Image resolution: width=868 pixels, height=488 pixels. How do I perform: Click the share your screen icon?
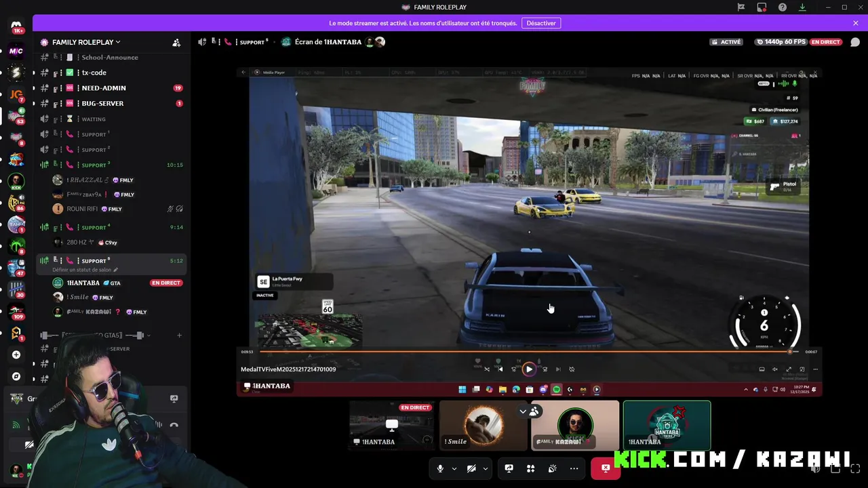[509, 468]
